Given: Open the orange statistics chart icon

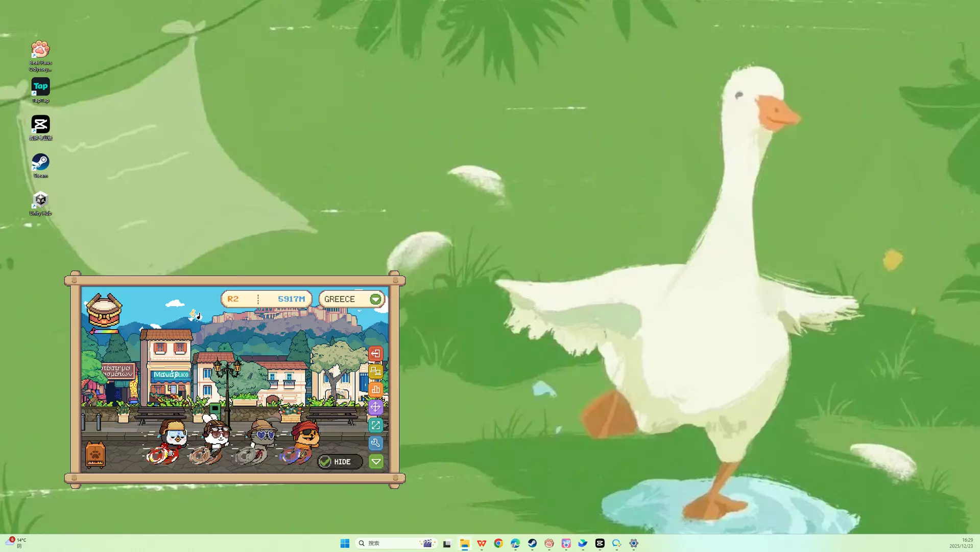Looking at the screenshot, I should tap(375, 389).
